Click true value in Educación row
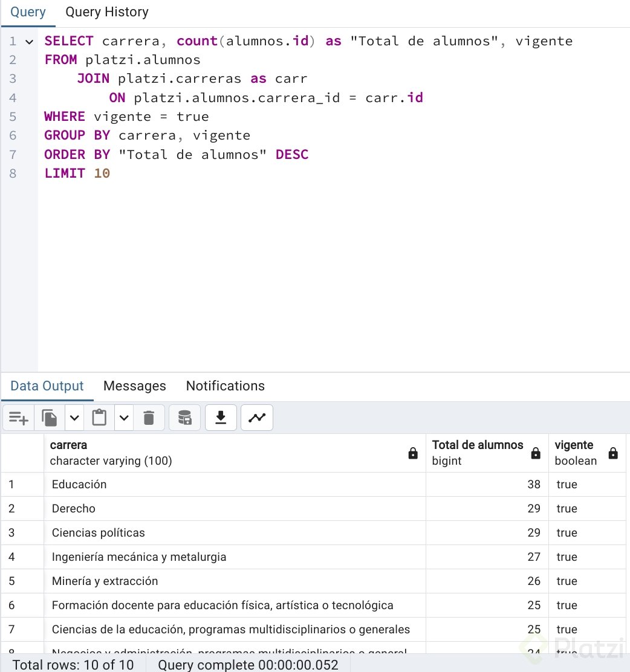 coord(567,484)
